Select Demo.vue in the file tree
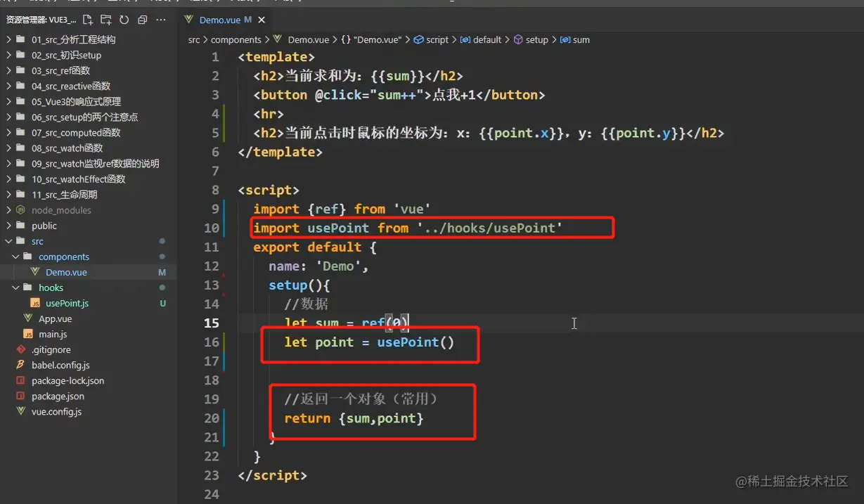 (x=88, y=272)
